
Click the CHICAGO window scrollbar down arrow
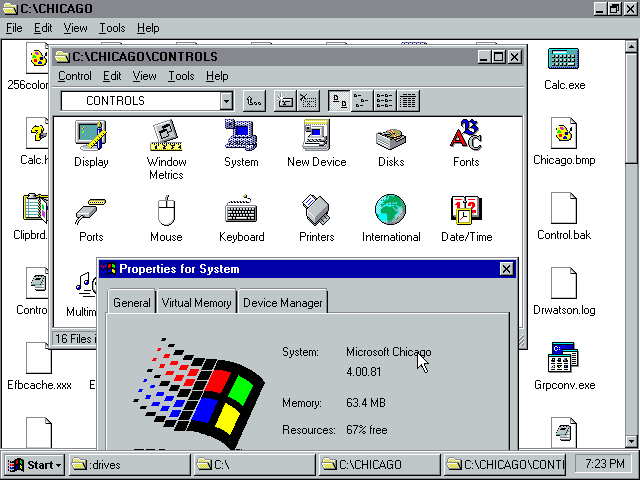pyautogui.click(x=631, y=441)
